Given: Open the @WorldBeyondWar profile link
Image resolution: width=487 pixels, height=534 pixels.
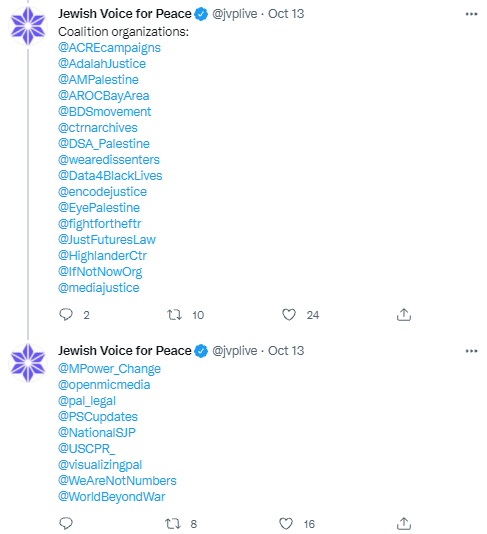Looking at the screenshot, I should (111, 497).
